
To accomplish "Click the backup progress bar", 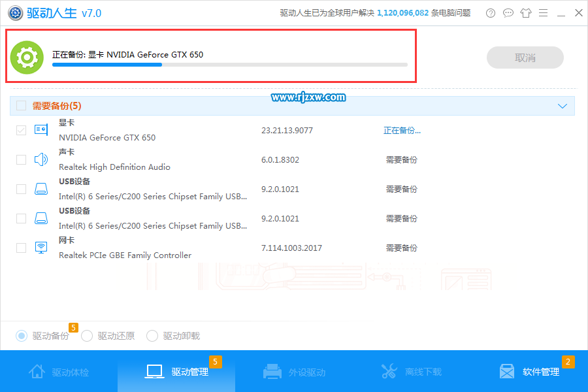I will (x=230, y=65).
